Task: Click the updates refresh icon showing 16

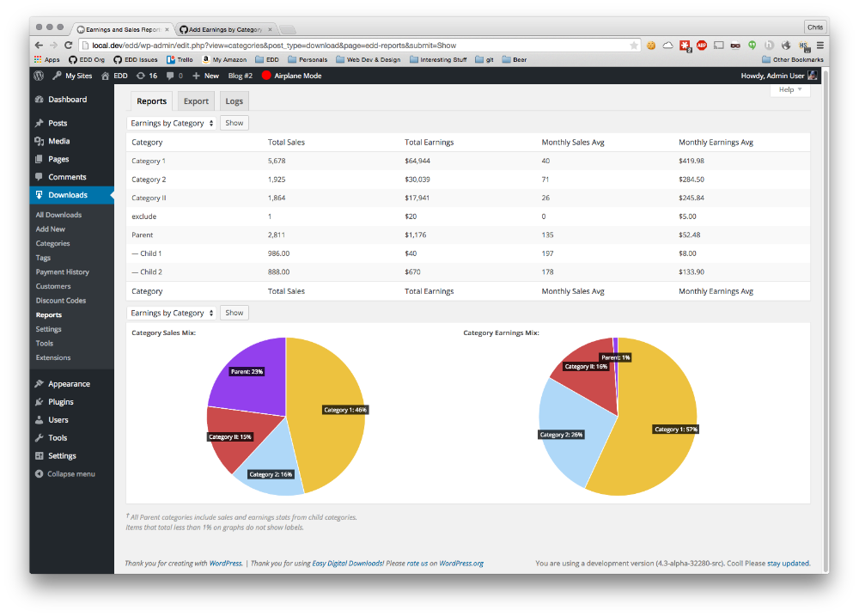Action: point(140,76)
